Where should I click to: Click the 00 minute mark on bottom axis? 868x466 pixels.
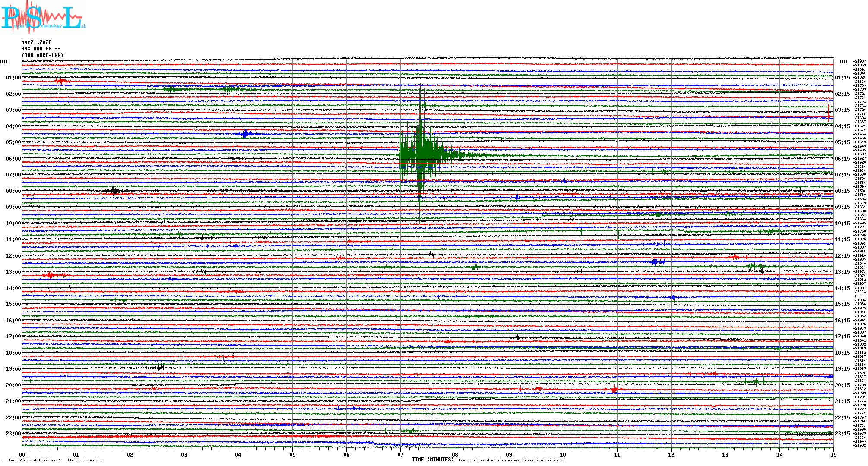click(x=22, y=454)
